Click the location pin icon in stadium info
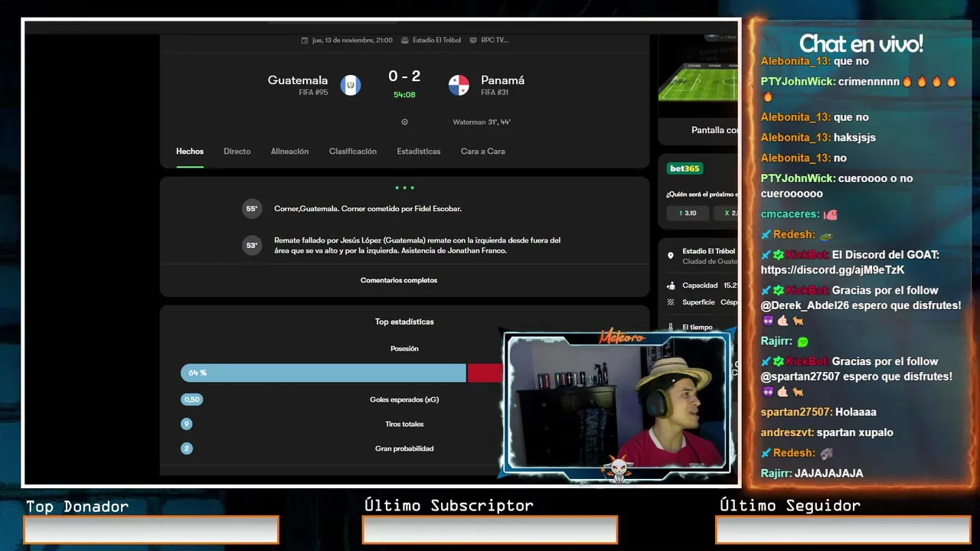 [x=671, y=256]
